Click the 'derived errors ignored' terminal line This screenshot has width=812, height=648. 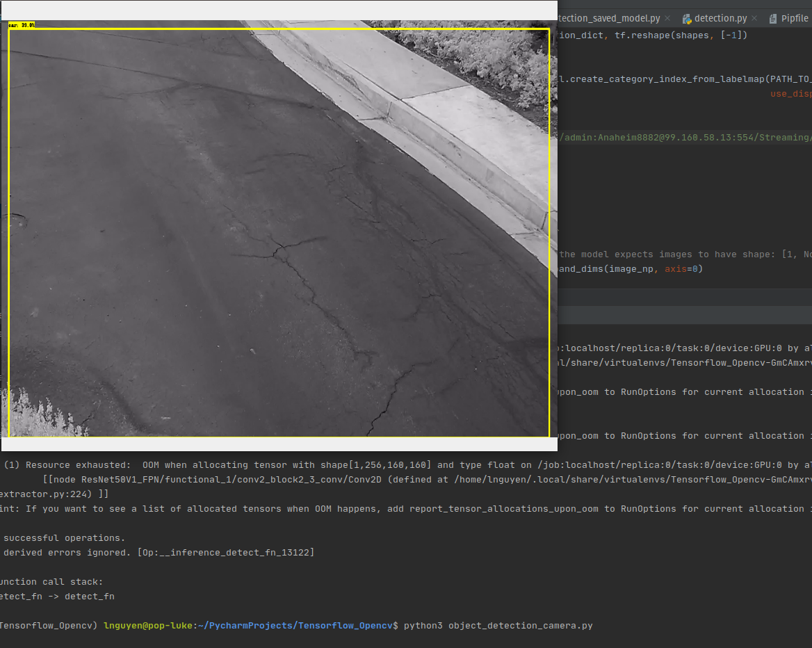(159, 553)
